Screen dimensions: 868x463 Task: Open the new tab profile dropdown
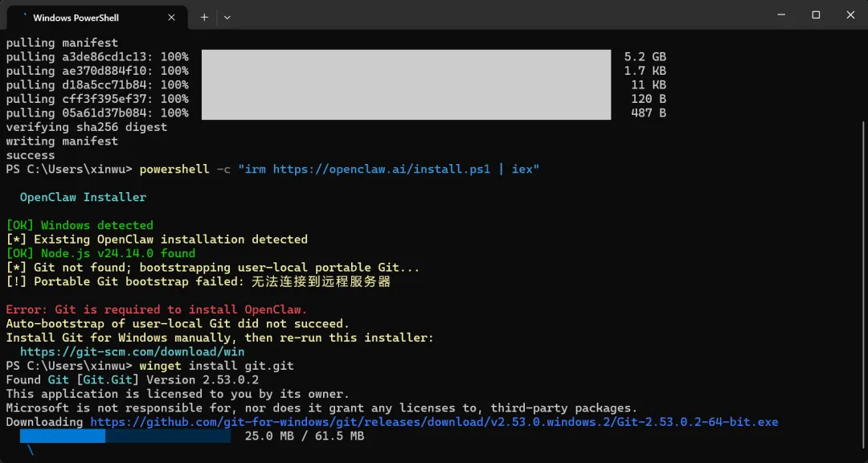tap(227, 17)
